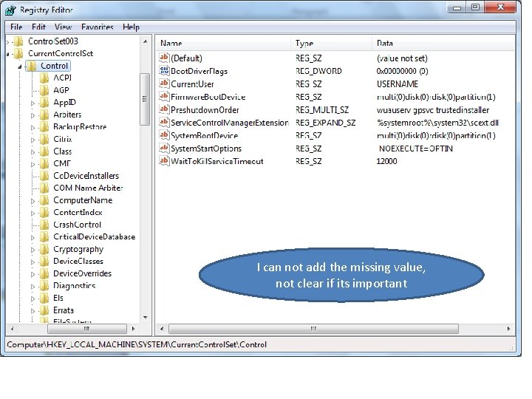Click the BootDriverFlags DWORD value icon

164,71
